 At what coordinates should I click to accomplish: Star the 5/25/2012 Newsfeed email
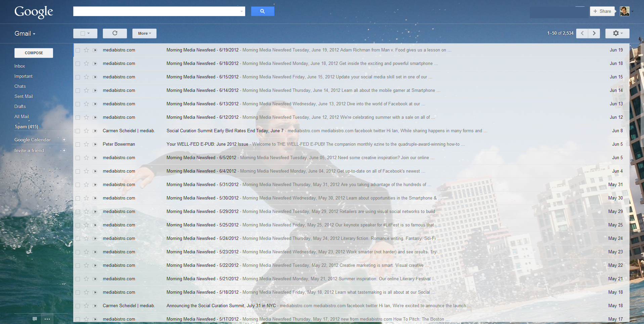point(86,225)
